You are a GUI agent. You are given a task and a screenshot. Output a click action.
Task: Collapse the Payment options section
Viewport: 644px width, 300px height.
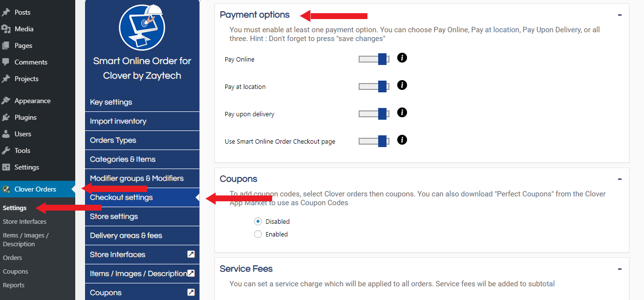(620, 15)
